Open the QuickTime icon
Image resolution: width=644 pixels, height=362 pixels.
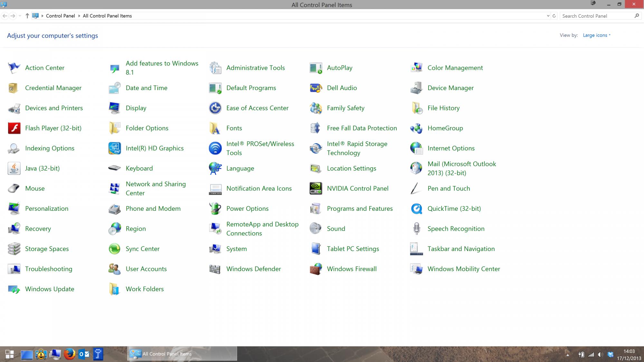tap(416, 209)
